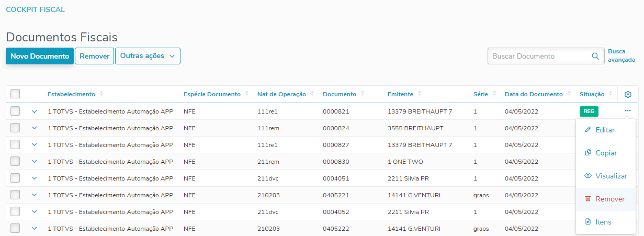Sort by the Situação column arrows
The width and height of the screenshot is (644, 236).
(611, 94)
